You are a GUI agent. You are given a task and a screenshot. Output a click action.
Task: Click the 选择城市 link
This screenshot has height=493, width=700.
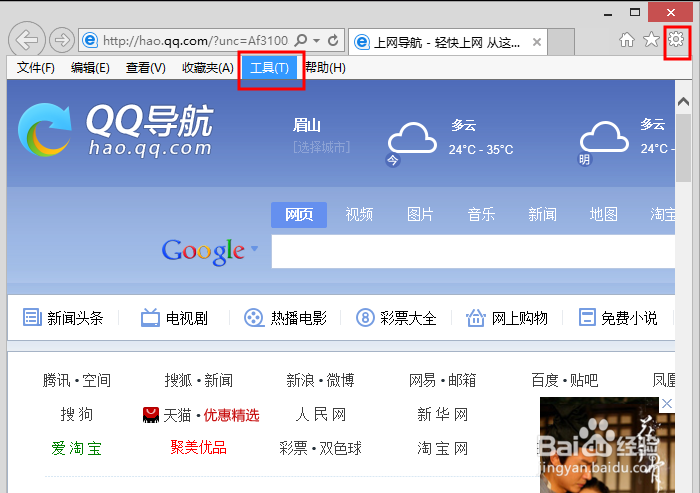(321, 147)
